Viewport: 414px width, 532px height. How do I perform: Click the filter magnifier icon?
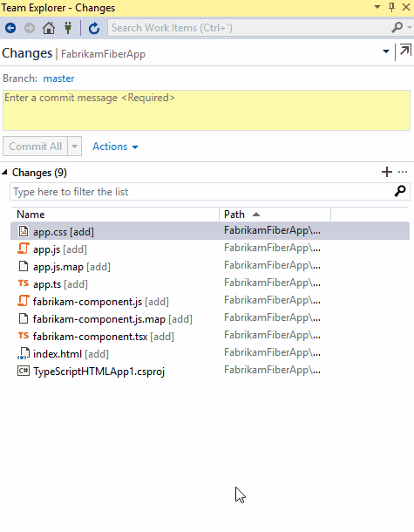[400, 191]
